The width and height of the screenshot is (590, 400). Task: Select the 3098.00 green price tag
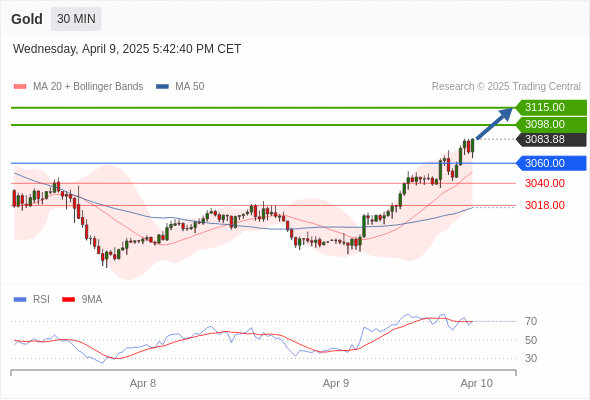point(551,125)
